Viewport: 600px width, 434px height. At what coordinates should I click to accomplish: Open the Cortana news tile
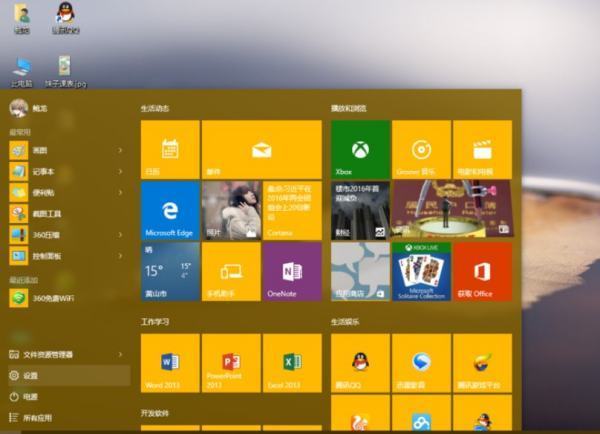point(292,210)
